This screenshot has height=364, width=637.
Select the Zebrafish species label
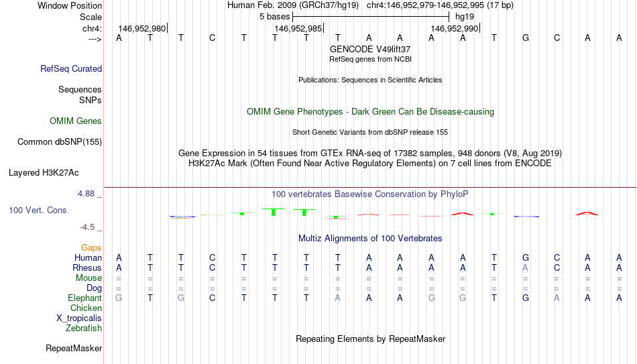[84, 328]
